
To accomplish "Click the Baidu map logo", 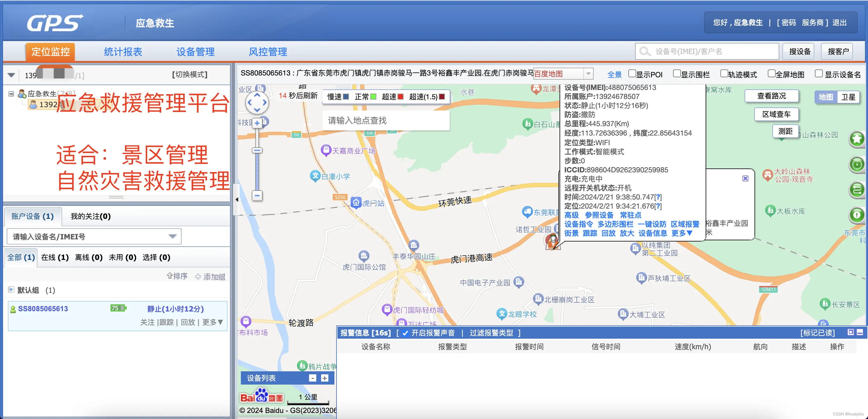I will tap(261, 396).
